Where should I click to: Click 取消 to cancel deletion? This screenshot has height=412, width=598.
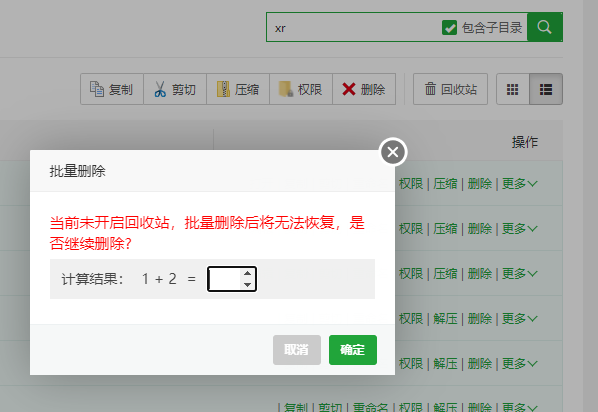pyautogui.click(x=297, y=350)
